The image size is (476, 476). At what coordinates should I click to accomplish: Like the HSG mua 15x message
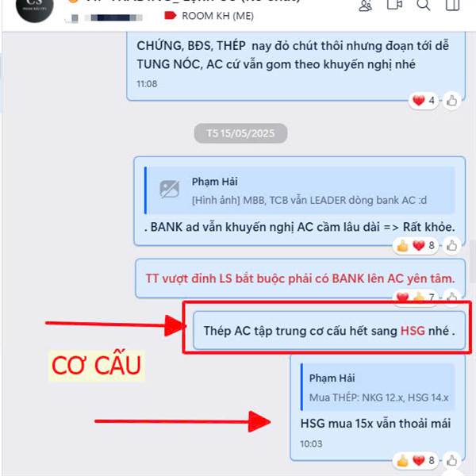pos(451,460)
